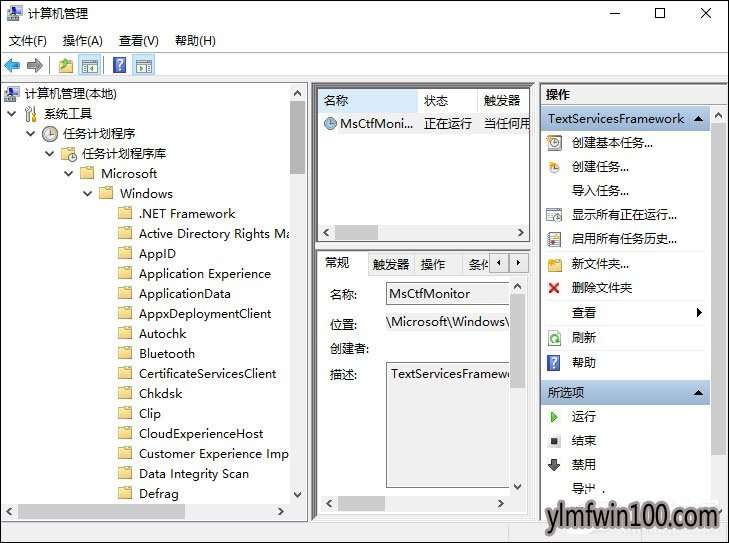The width and height of the screenshot is (729, 543).
Task: Click the Bluetooth folder icon
Action: point(125,353)
